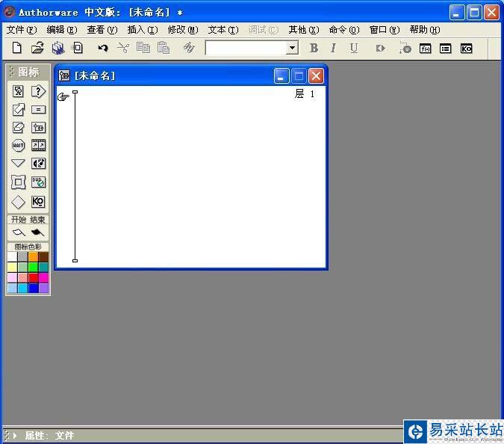Select the Interaction icon with question mark
The width and height of the screenshot is (504, 444).
coord(38,91)
